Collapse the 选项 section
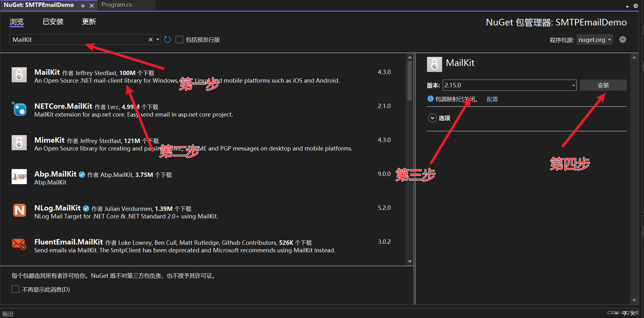The image size is (644, 318). pos(433,118)
